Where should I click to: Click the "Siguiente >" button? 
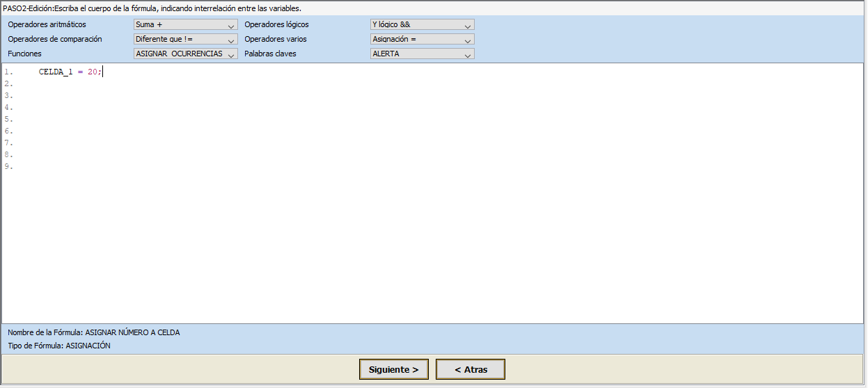(394, 370)
